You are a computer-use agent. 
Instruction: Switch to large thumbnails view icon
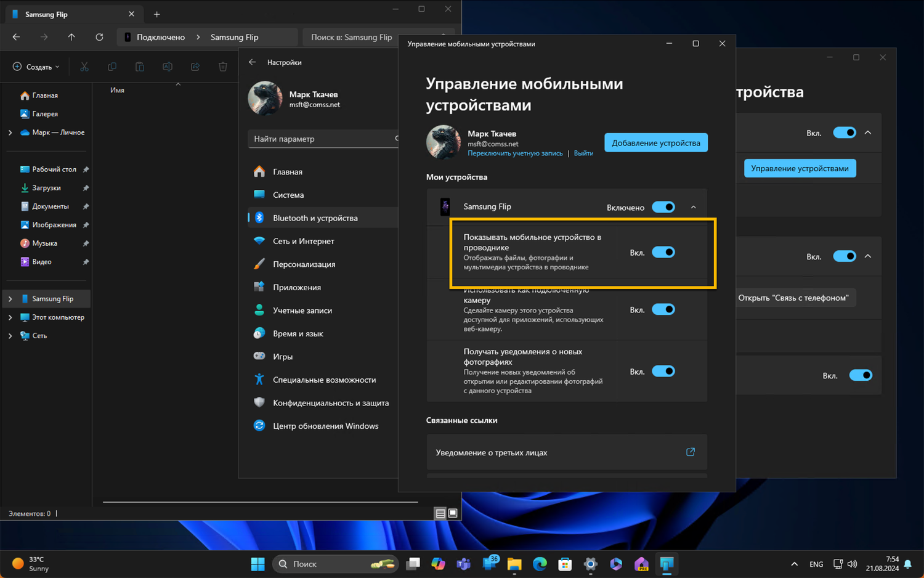453,513
